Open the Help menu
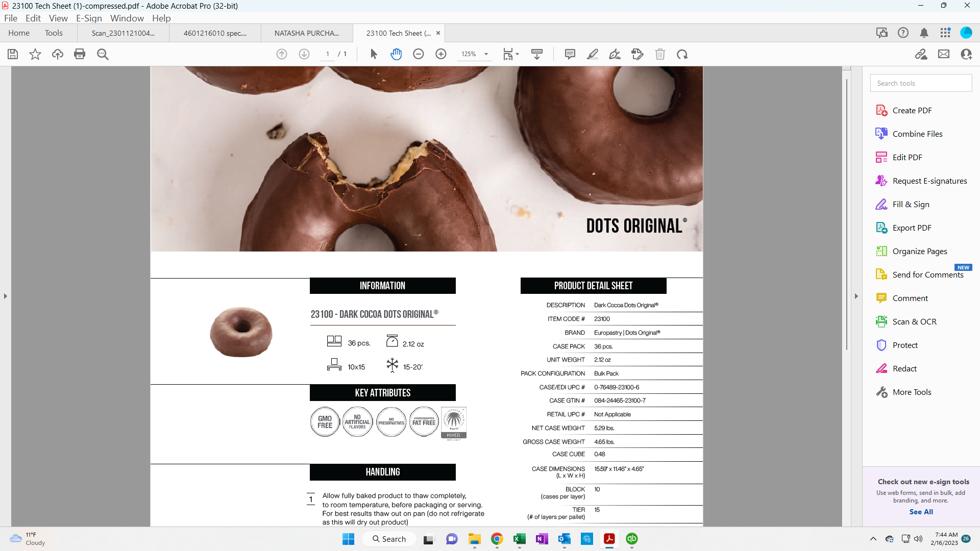The width and height of the screenshot is (980, 551). tap(161, 18)
